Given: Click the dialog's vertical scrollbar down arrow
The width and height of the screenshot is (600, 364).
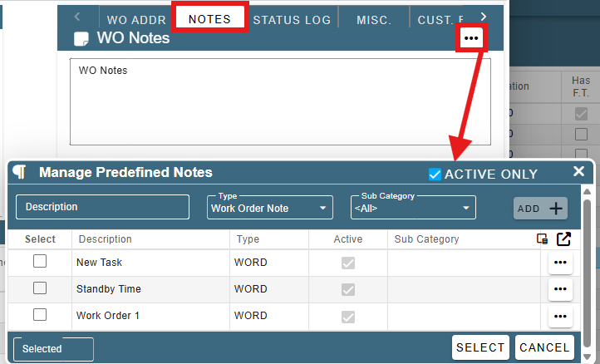Looking at the screenshot, I should click(x=587, y=357).
